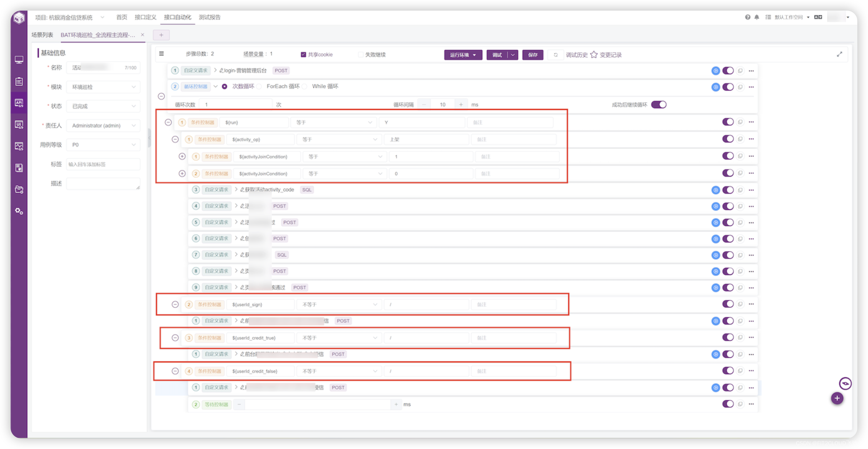Copy the login-营销管理后台 step
Screen dimensions: 868x449
pos(740,71)
